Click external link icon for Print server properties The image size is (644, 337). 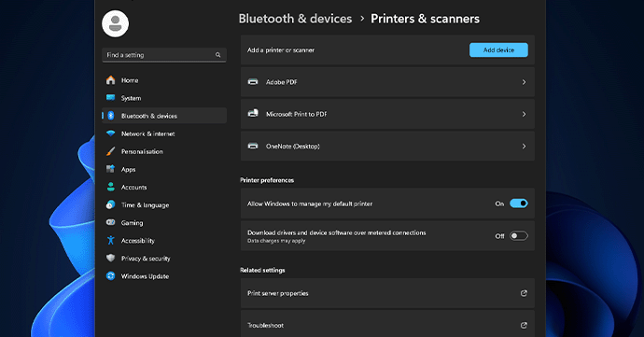[x=524, y=293]
